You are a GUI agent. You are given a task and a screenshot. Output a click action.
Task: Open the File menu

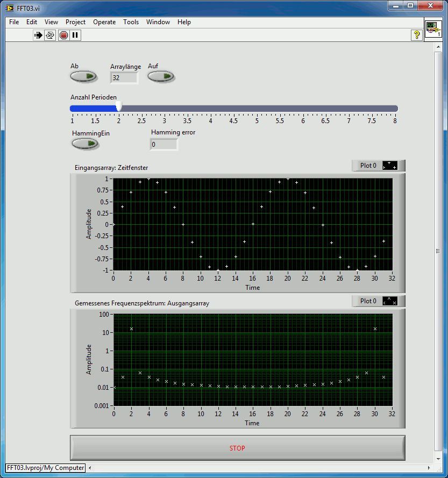tap(14, 22)
